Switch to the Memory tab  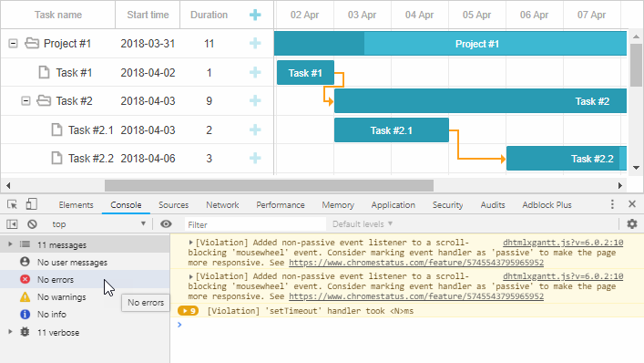coord(338,204)
